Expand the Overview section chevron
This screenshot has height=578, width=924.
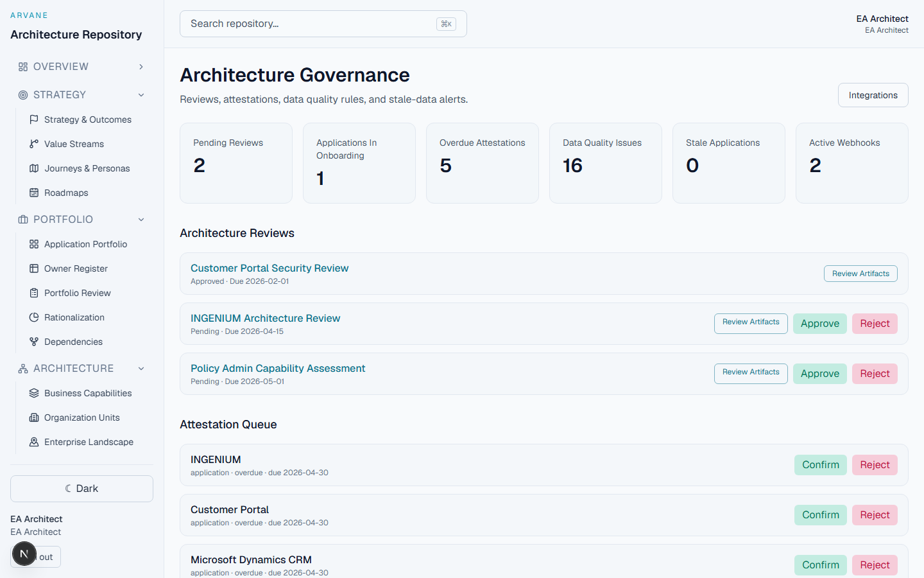point(141,67)
